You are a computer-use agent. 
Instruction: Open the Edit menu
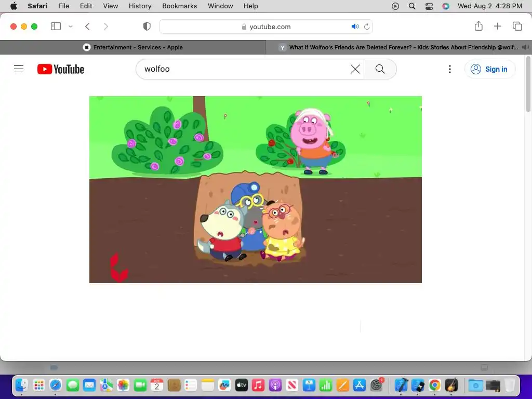pyautogui.click(x=86, y=6)
